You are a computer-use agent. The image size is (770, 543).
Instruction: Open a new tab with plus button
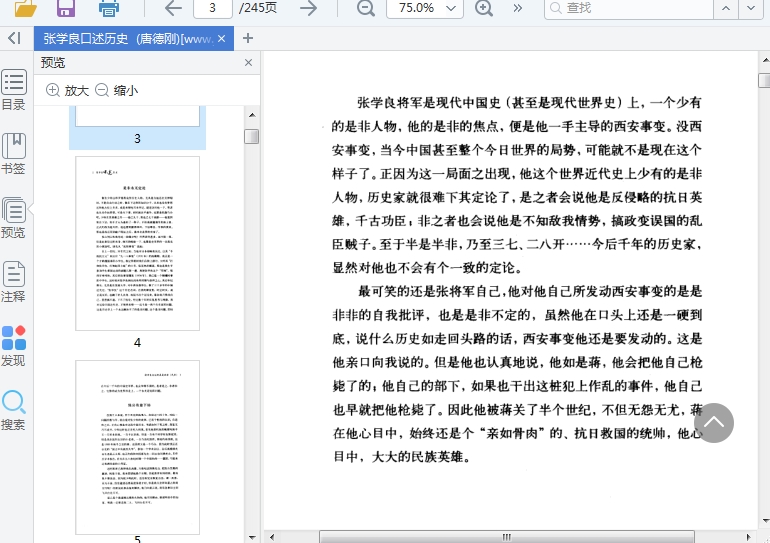248,39
